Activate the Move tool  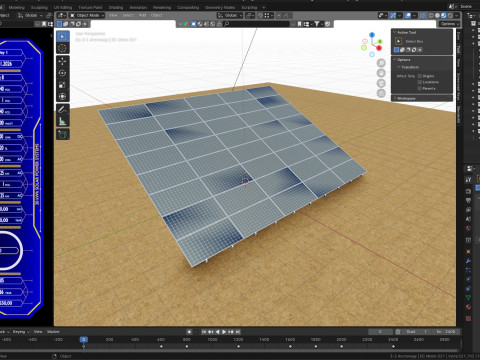click(x=62, y=61)
